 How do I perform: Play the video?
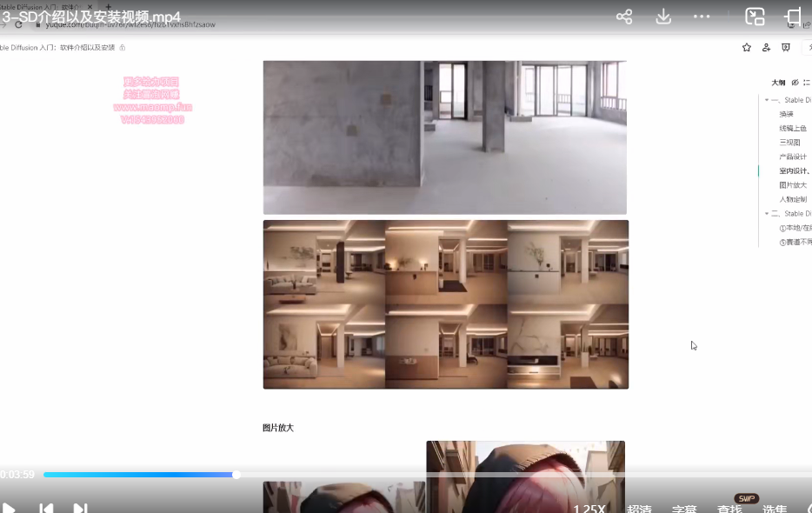click(7, 509)
